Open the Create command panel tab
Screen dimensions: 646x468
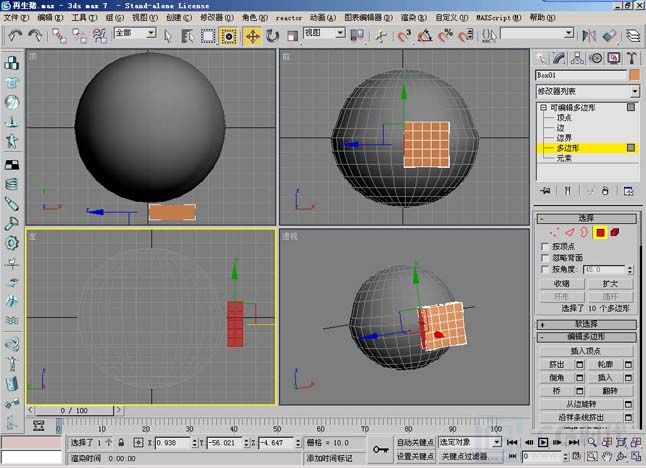541,58
